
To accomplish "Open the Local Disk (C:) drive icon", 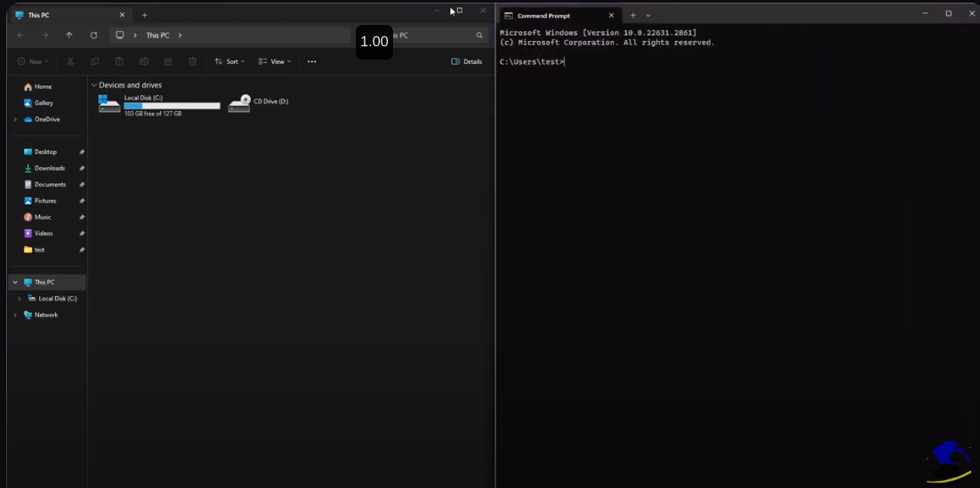I will click(x=109, y=104).
